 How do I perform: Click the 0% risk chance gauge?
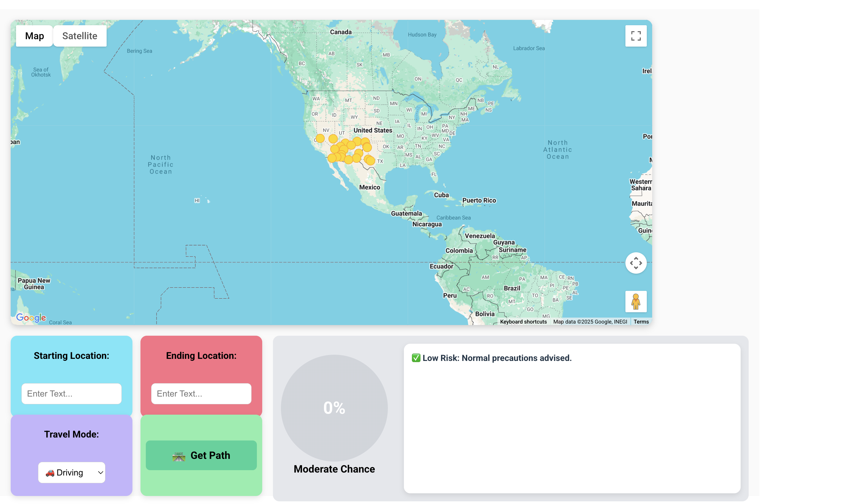334,408
